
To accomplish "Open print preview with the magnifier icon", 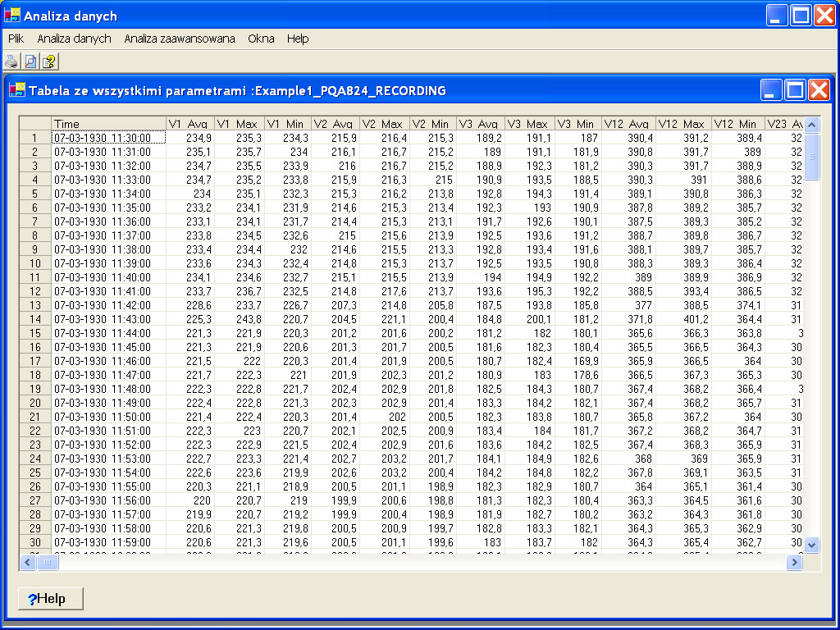I will pos(30,62).
